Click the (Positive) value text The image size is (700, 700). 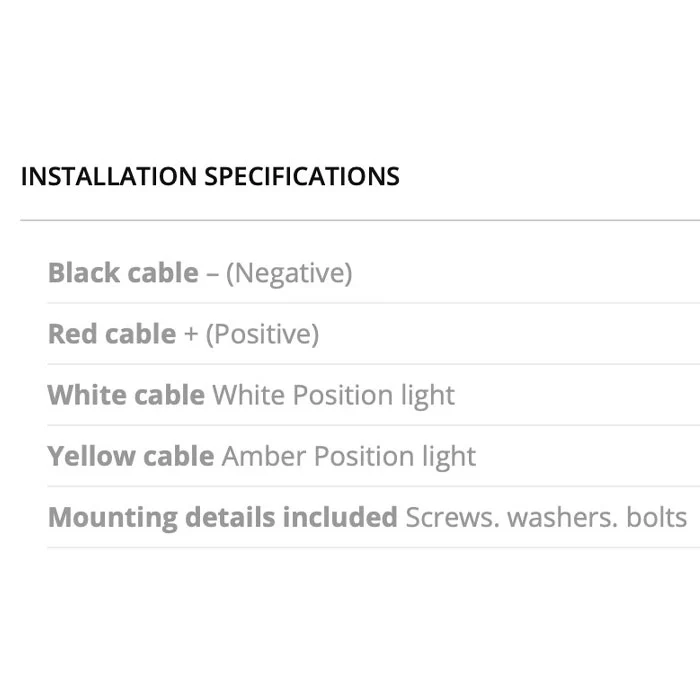[x=262, y=335]
